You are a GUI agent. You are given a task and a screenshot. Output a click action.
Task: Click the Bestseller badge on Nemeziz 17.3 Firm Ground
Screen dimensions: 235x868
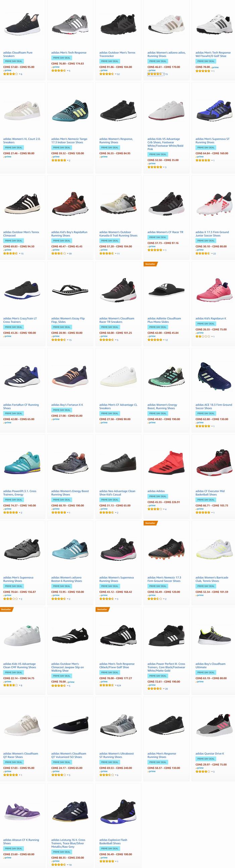point(150,523)
